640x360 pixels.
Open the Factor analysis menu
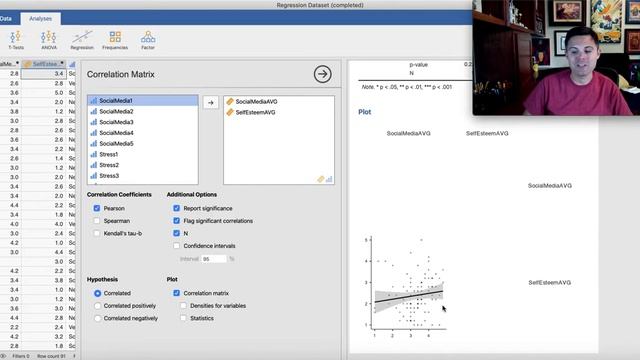pos(148,40)
